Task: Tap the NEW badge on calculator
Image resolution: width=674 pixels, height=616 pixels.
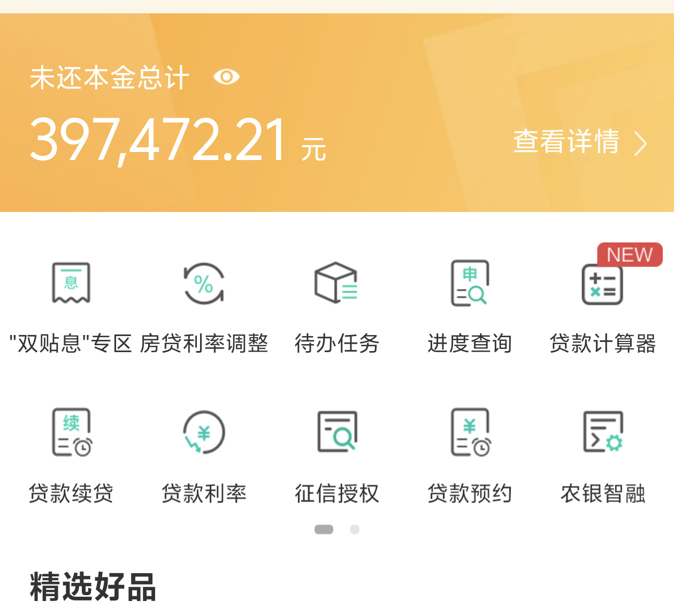Action: (x=630, y=255)
